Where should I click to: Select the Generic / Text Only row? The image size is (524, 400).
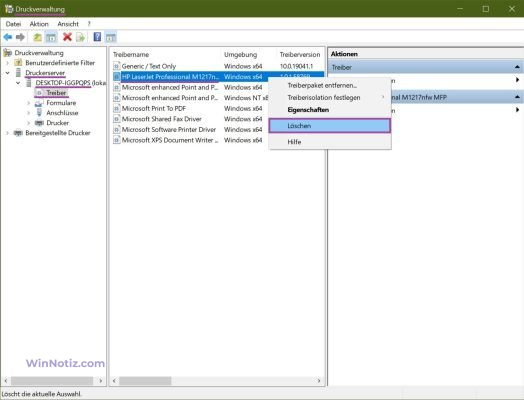[218, 66]
